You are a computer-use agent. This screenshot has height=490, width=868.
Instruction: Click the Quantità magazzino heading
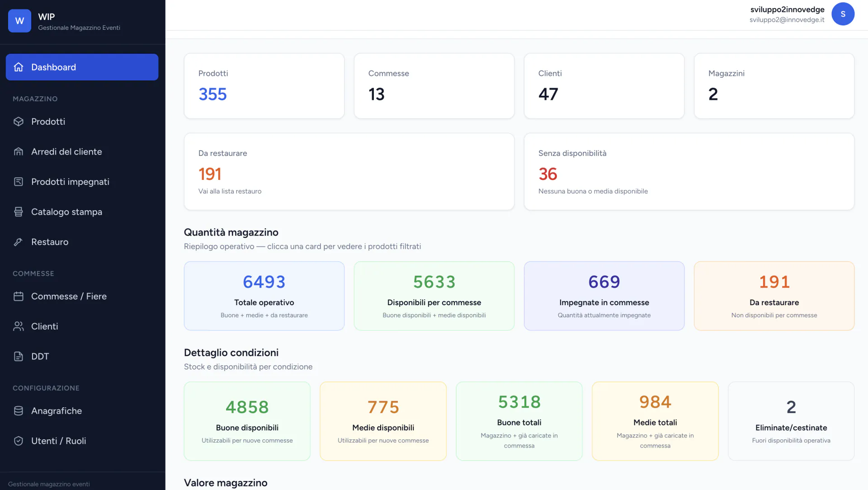coord(231,232)
